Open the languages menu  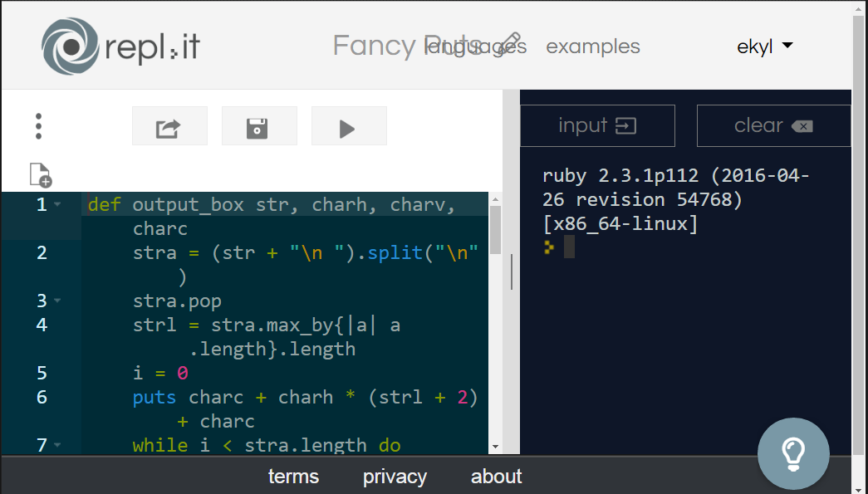coord(475,46)
